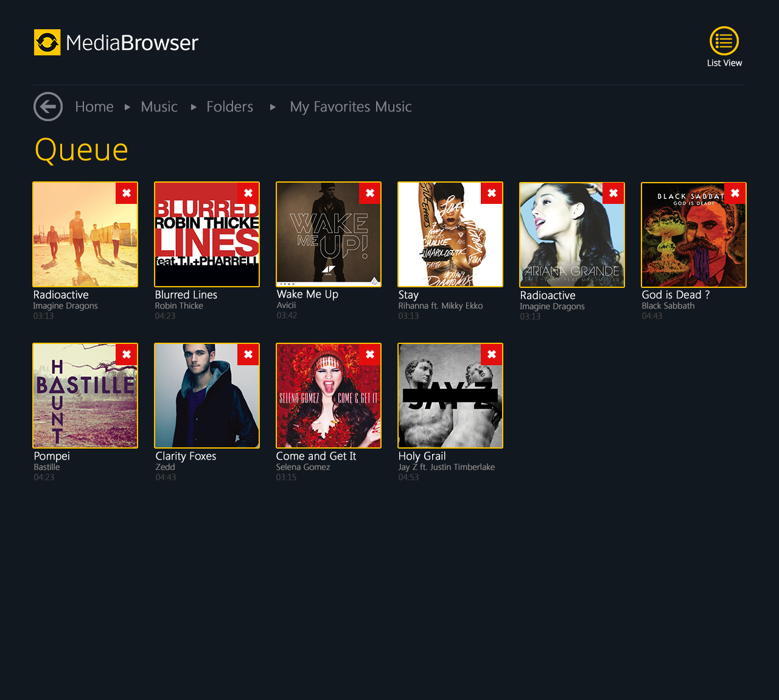The height and width of the screenshot is (700, 779).
Task: Open Blurred Lines album cover
Action: pyautogui.click(x=207, y=234)
